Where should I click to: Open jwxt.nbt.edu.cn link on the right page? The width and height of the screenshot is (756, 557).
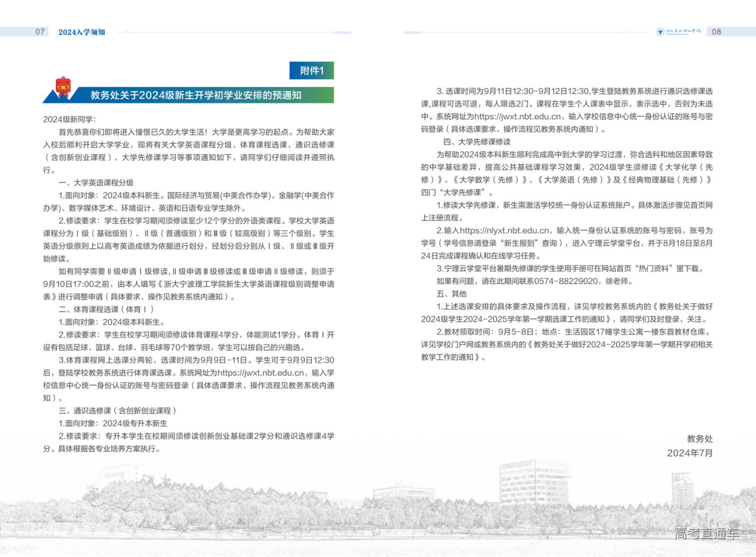coord(517,116)
